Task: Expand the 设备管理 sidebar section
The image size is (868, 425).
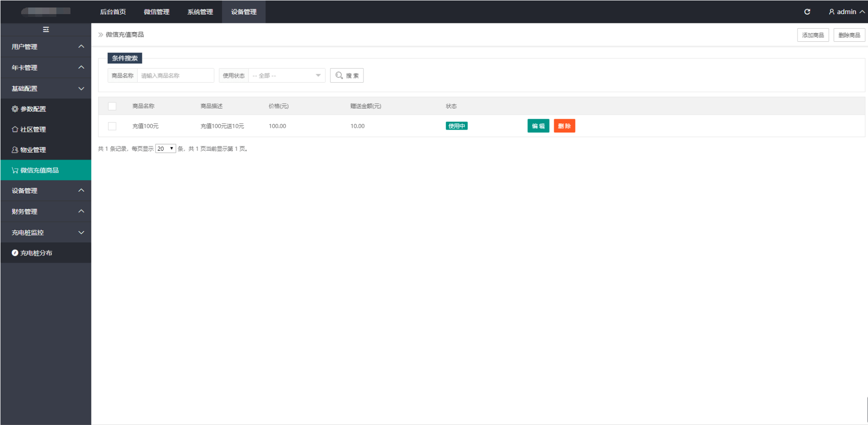Action: point(46,191)
